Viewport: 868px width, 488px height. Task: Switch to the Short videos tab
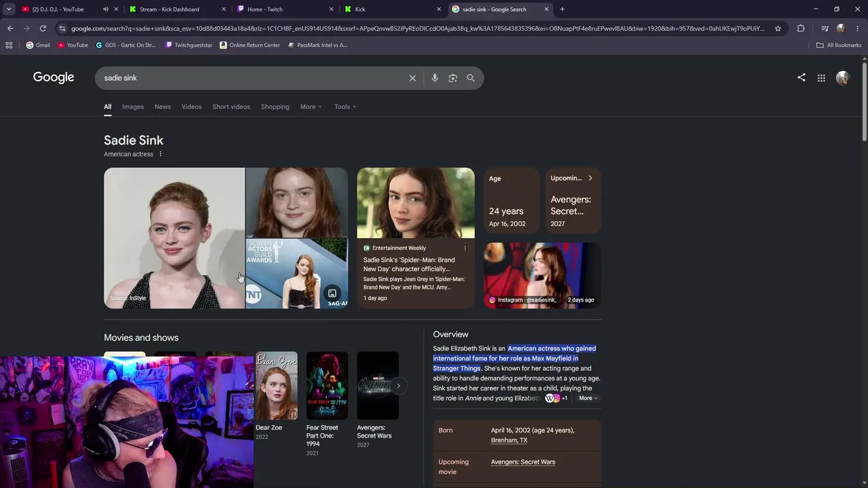231,106
